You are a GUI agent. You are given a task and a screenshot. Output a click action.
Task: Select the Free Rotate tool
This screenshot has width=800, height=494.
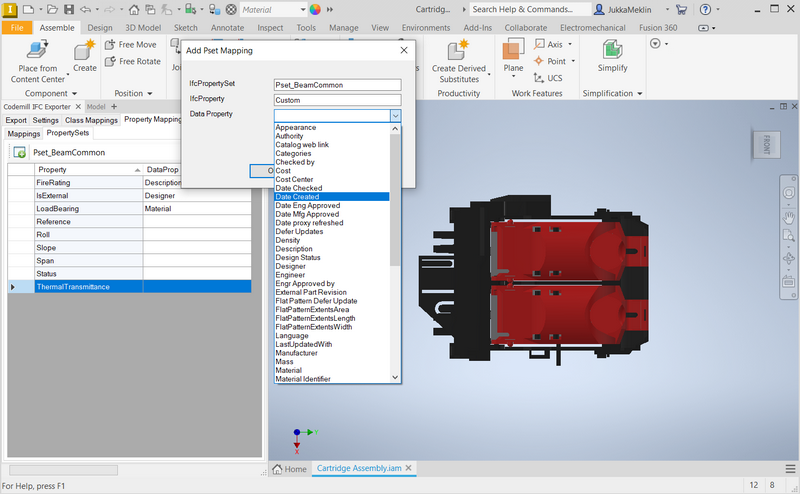coord(132,61)
